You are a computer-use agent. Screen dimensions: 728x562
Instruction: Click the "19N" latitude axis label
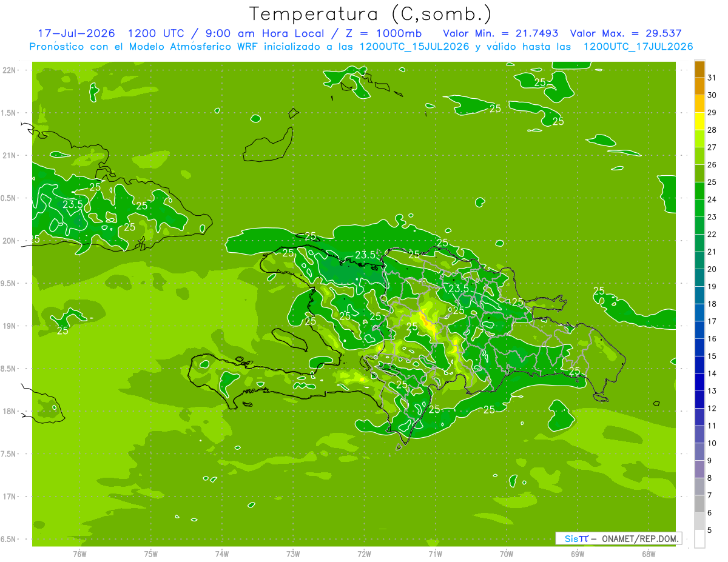click(10, 326)
